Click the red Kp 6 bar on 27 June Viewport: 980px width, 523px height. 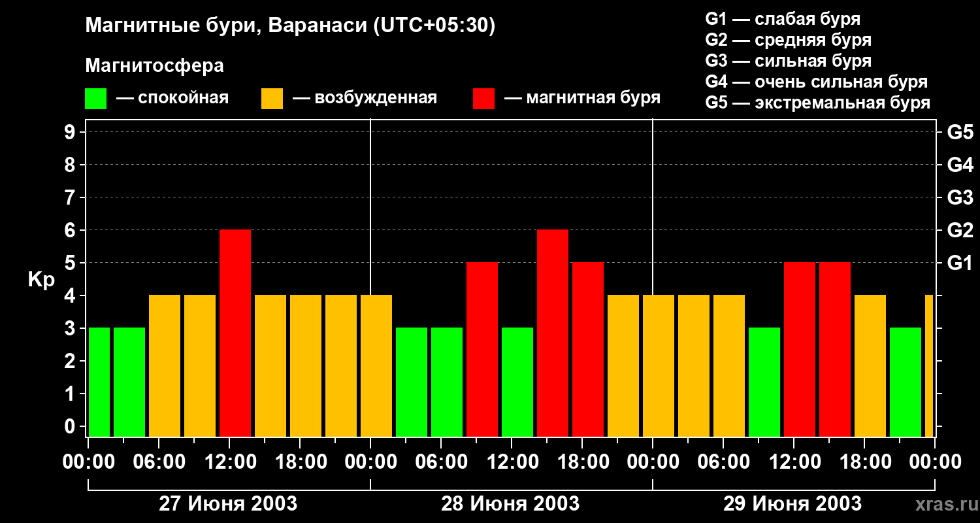235,333
